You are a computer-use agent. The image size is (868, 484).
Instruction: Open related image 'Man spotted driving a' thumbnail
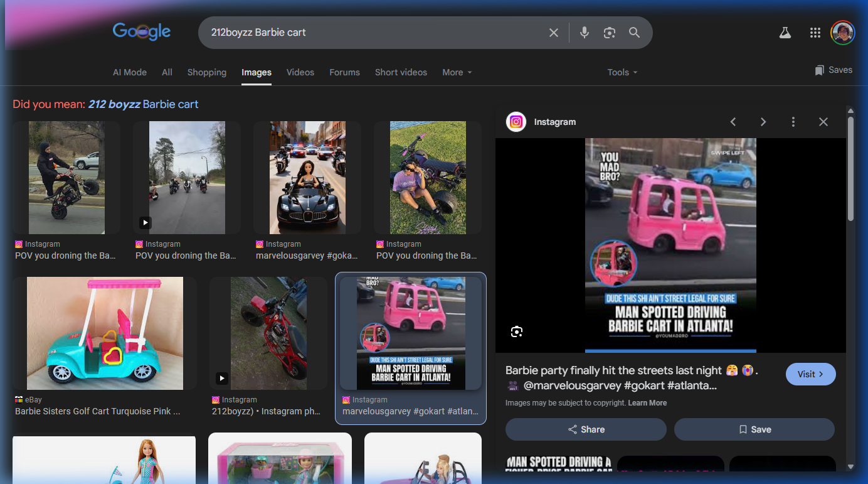[558, 463]
